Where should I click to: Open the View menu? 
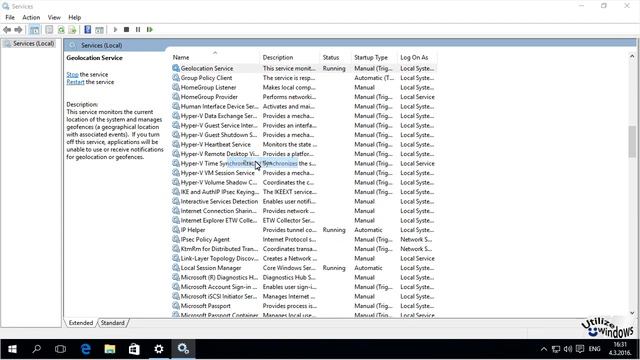pos(54,18)
